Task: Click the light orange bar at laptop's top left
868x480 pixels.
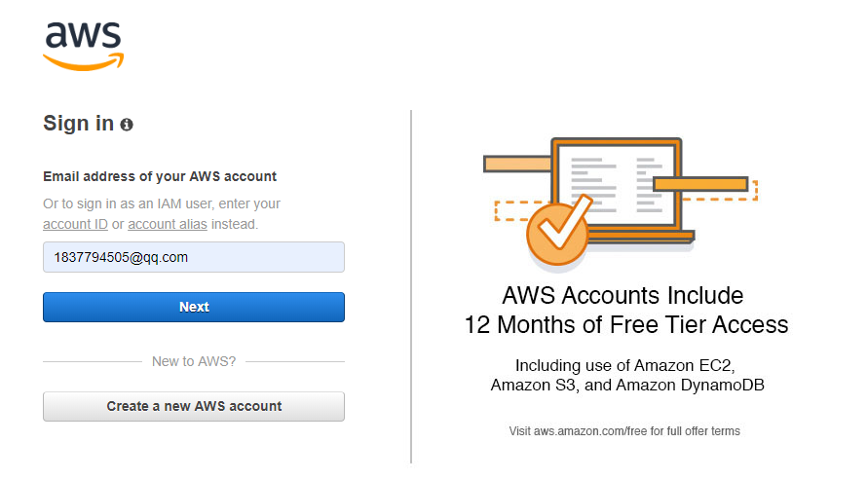Action: tap(517, 164)
